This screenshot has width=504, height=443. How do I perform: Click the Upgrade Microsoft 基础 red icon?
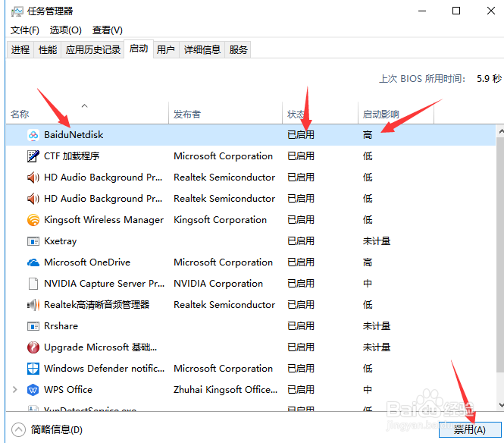(33, 347)
